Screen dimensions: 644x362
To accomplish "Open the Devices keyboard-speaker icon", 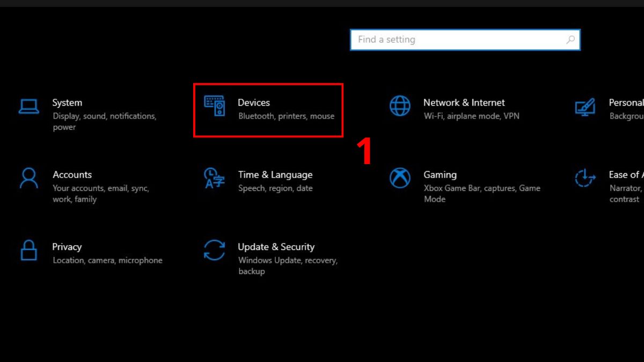I will (215, 106).
